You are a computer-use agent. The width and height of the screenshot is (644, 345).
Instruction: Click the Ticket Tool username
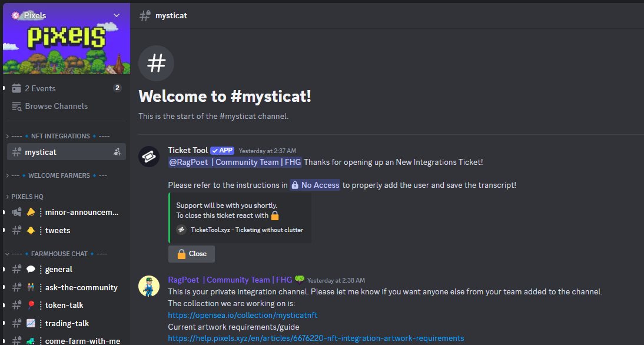coord(188,150)
